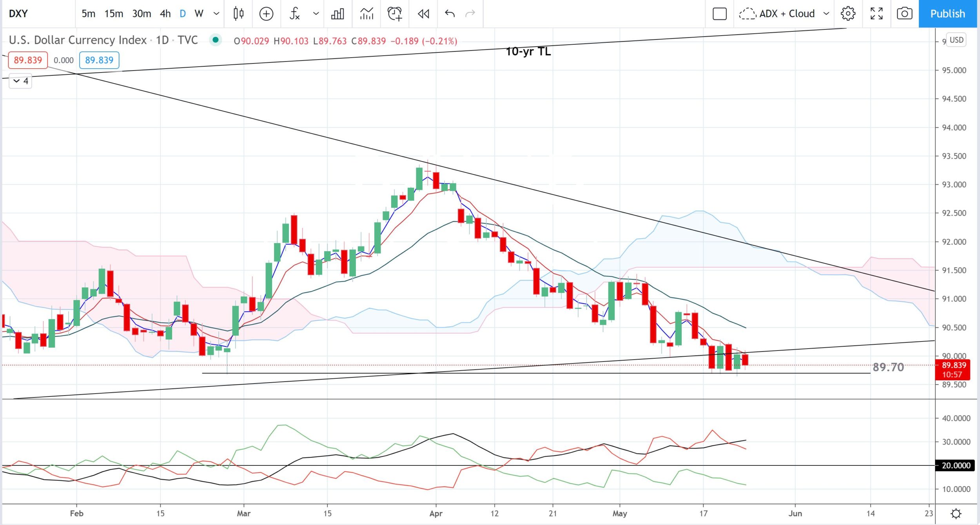Click the blue 89.839 buy price box
The height and width of the screenshot is (525, 980).
99,60
